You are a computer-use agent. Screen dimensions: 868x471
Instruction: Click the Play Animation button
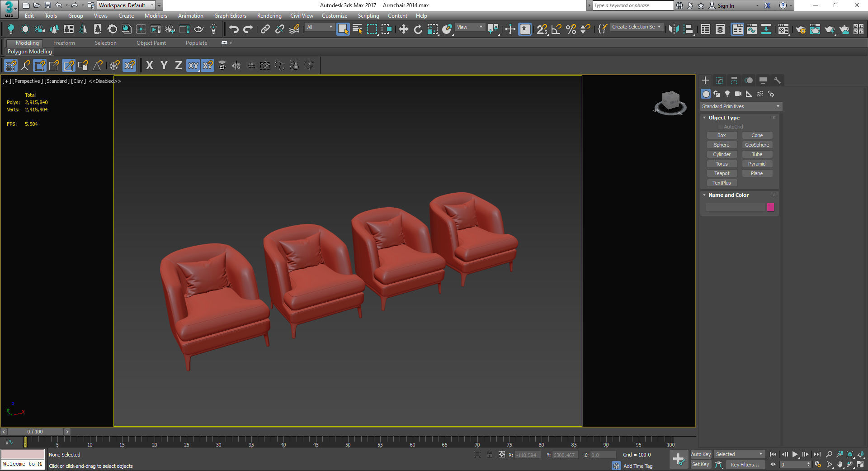coord(795,454)
